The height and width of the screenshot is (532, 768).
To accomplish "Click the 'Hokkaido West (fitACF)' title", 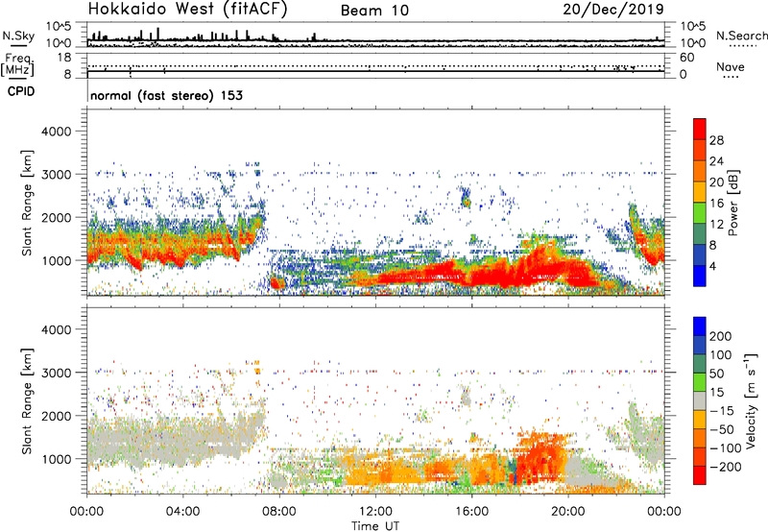I will [x=187, y=9].
